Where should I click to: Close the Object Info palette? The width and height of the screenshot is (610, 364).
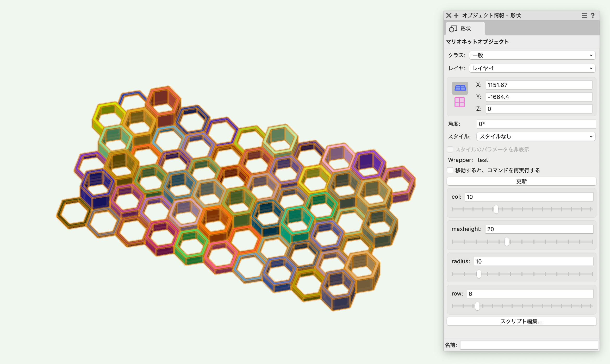[x=449, y=15]
